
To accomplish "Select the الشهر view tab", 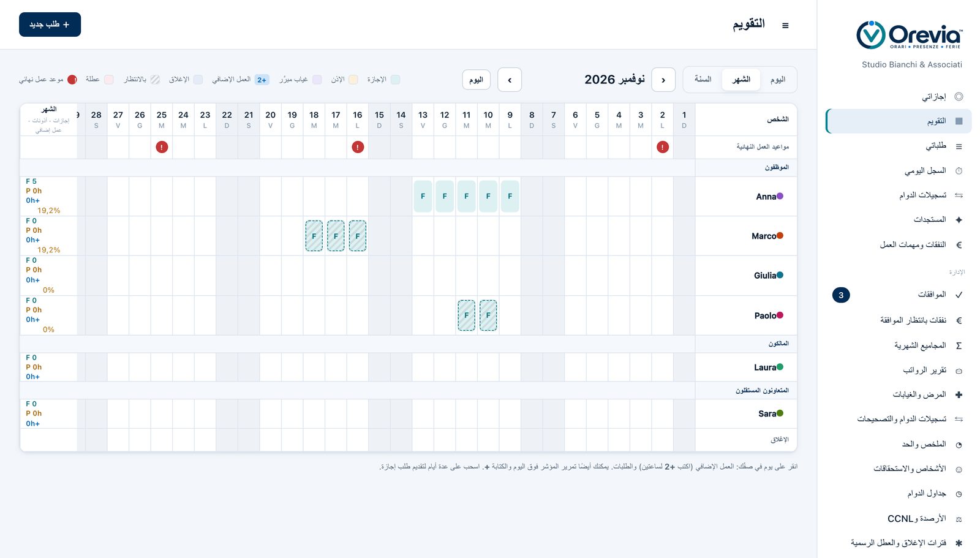I will (x=741, y=80).
